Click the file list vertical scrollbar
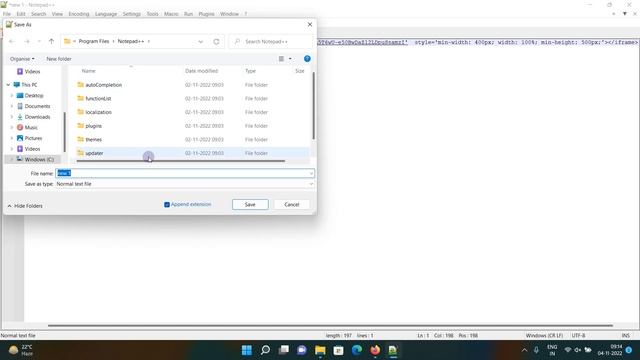 click(x=313, y=105)
